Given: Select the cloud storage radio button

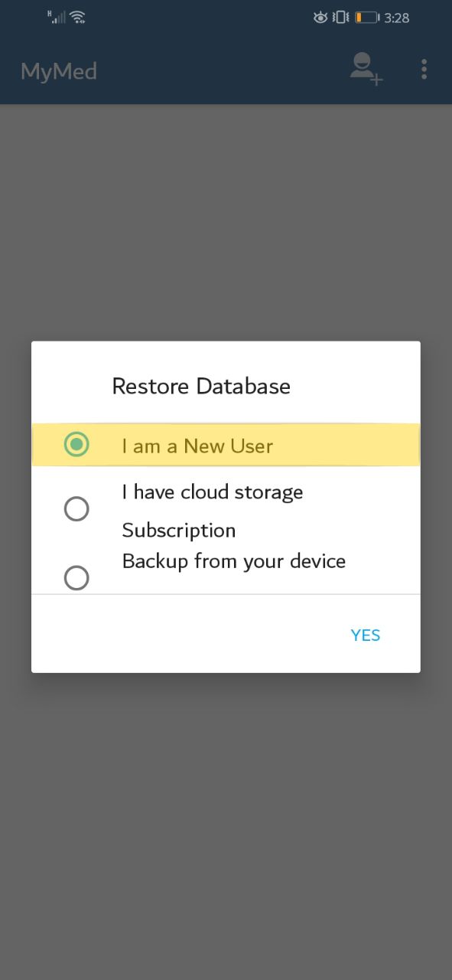Looking at the screenshot, I should (76, 509).
